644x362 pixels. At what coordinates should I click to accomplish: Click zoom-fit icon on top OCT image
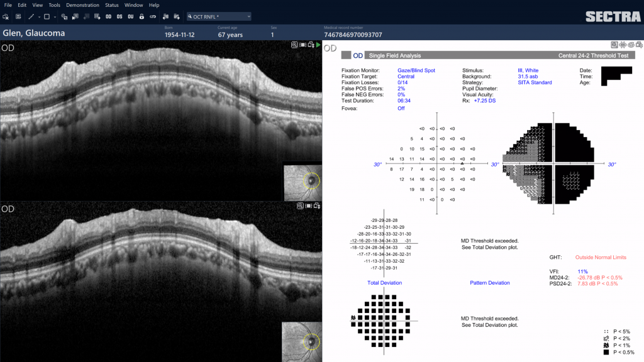tap(294, 45)
